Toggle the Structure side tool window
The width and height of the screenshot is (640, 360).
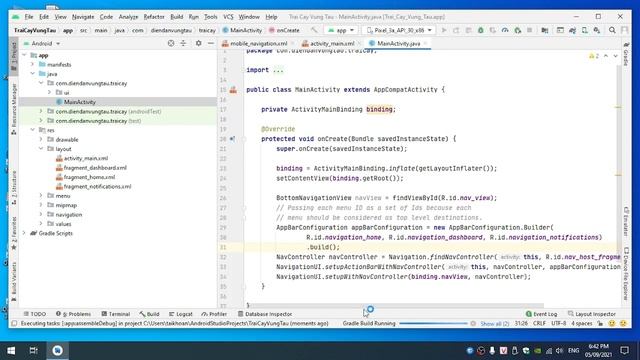[x=14, y=188]
